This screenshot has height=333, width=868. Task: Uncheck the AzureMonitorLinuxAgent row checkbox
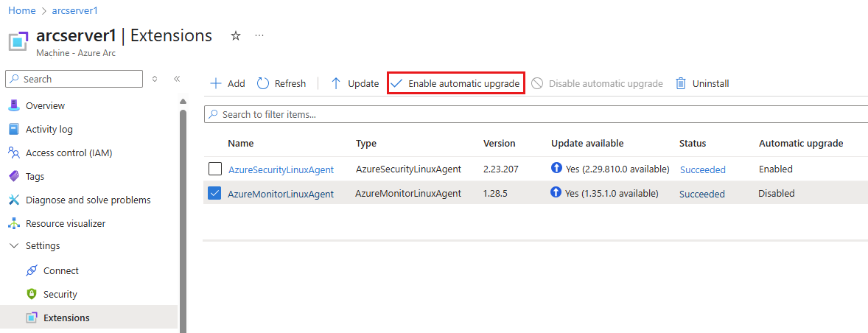(214, 193)
